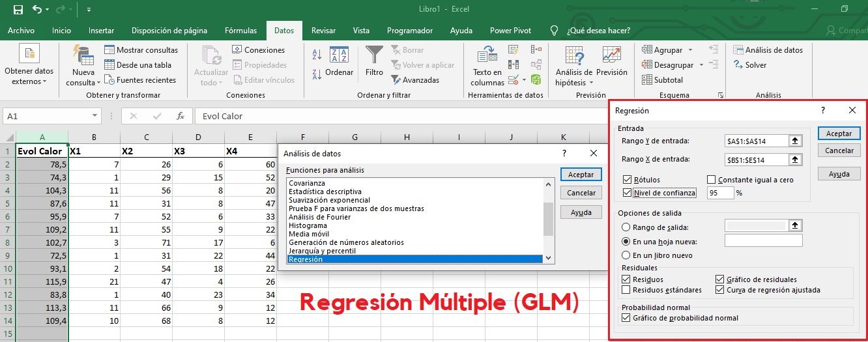Toggle Gráfico de probabilidad normal checkbox
Viewport: 868px width, 342px height.
pyautogui.click(x=626, y=318)
